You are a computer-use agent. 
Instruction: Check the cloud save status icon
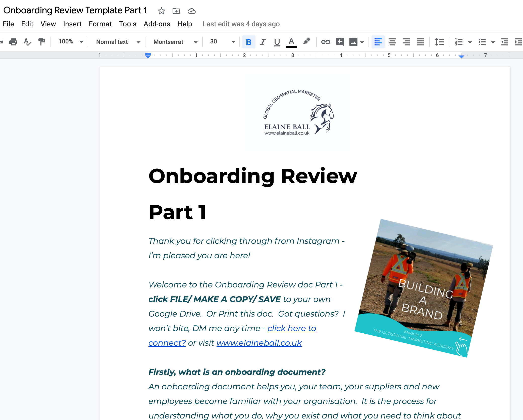pos(191,11)
